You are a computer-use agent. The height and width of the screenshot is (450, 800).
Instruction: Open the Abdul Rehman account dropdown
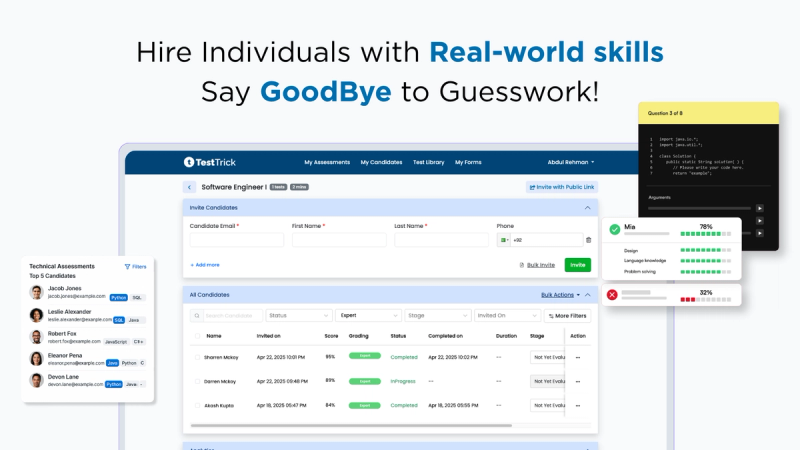click(x=571, y=162)
